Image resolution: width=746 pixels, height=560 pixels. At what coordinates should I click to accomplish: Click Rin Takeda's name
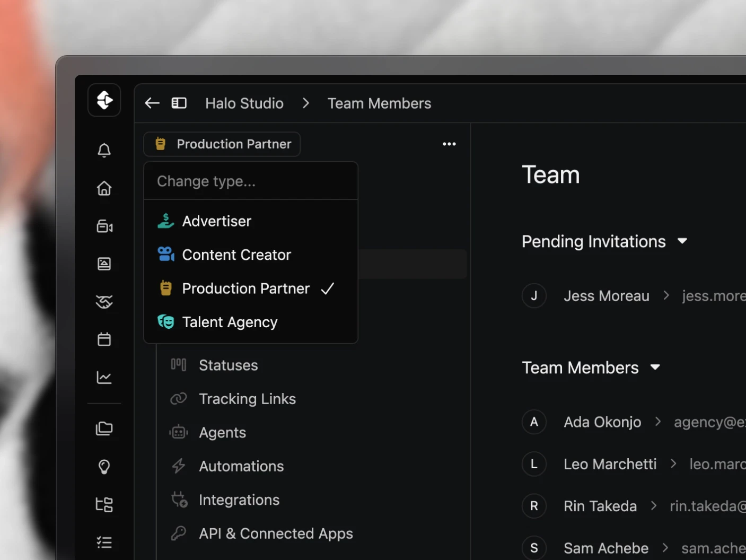[600, 506]
